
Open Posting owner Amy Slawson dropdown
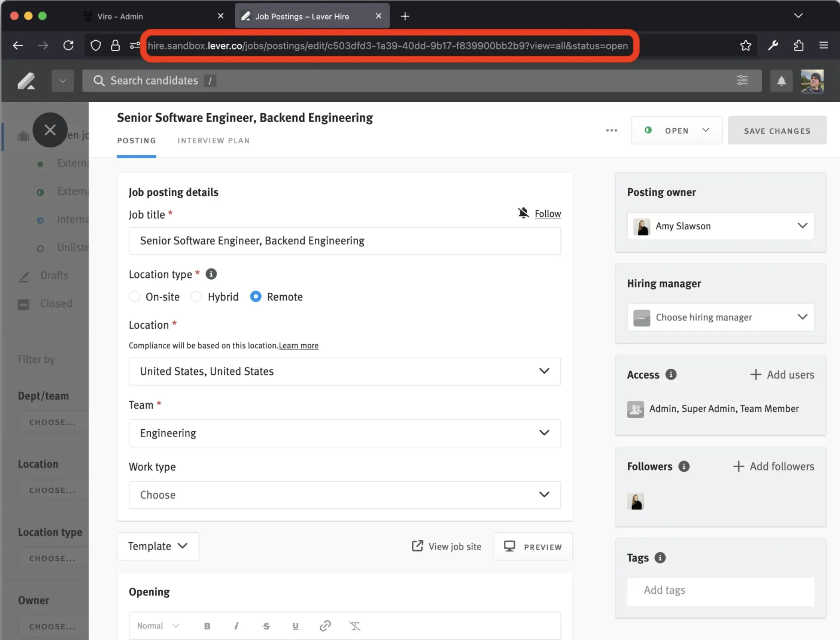[720, 226]
